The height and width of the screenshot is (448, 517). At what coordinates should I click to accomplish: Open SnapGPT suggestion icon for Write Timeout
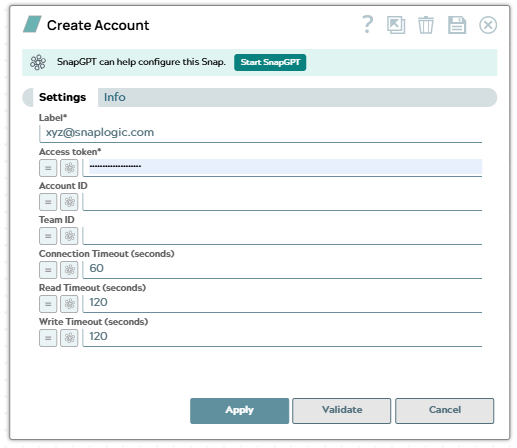click(x=69, y=338)
